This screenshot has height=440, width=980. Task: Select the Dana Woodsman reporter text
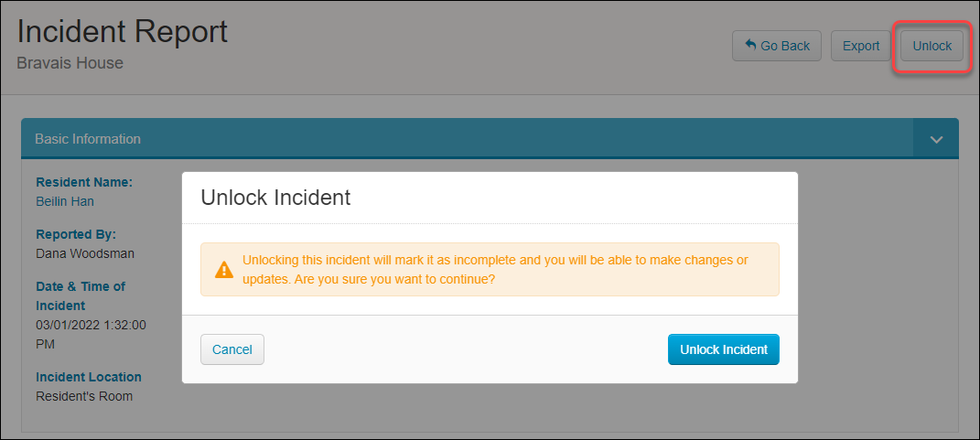[x=85, y=253]
